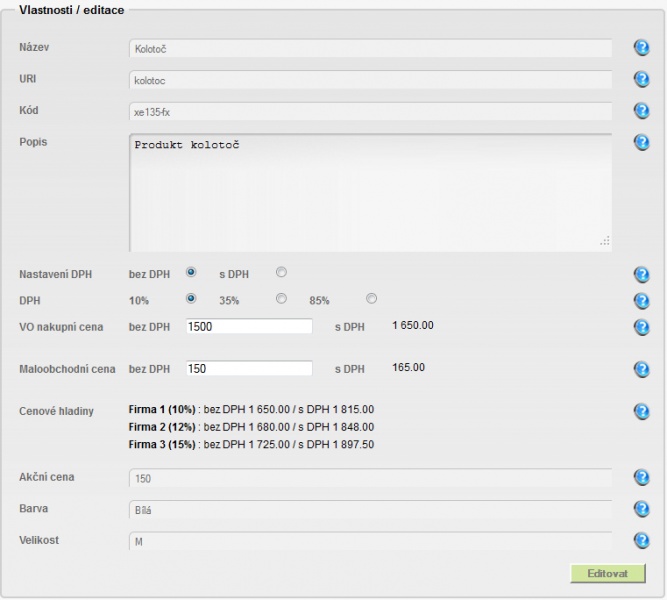
Task: Show help for Velikost field
Action: [x=641, y=540]
